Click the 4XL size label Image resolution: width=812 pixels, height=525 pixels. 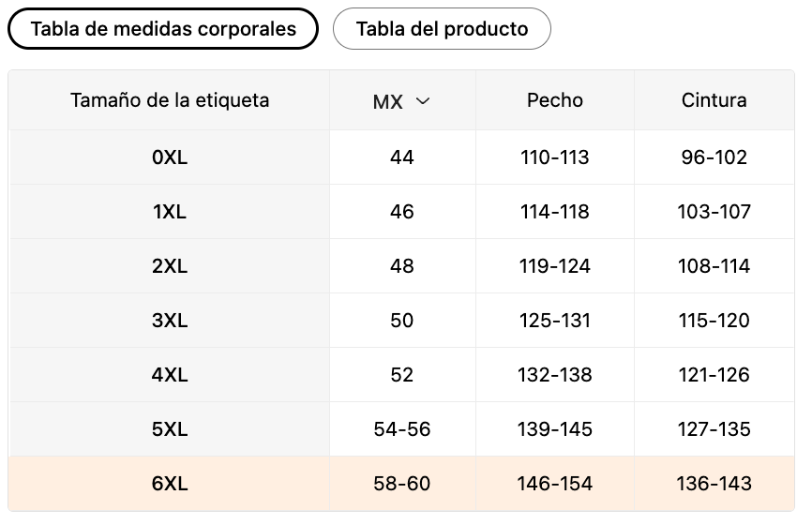[170, 375]
